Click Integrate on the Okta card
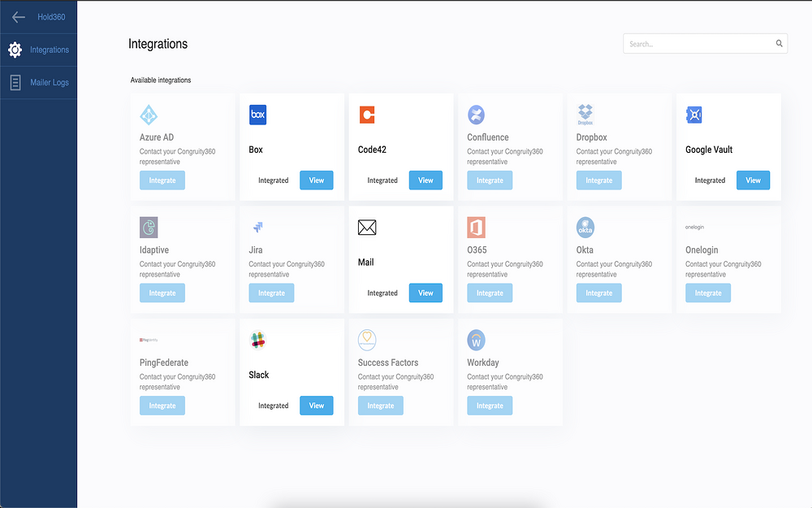812x508 pixels. pos(598,293)
